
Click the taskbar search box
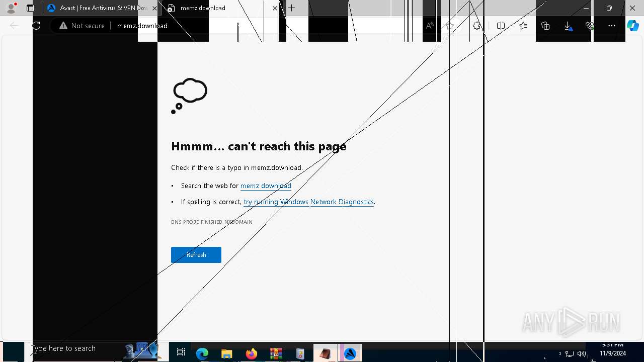(x=96, y=349)
